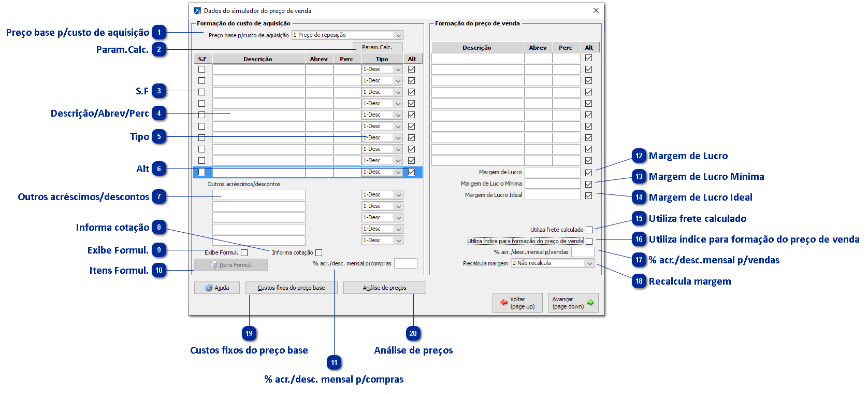
Task: Toggle the Alt checkbox beside Margem de Lucro Mínima
Action: coord(588,184)
